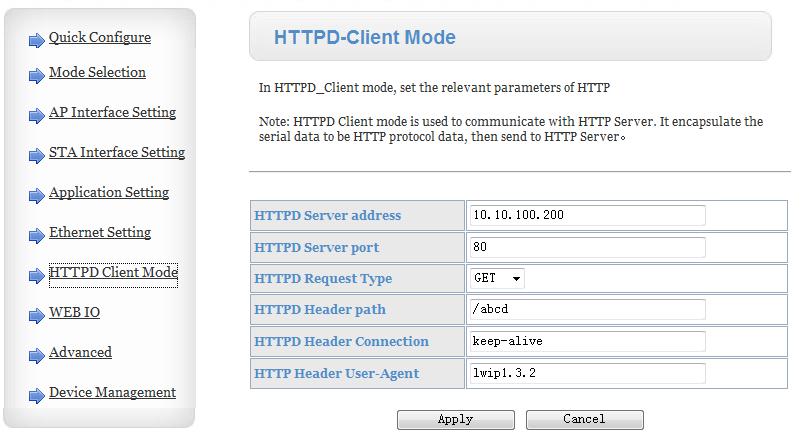801x440 pixels.
Task: Click the arrow icon beside STA Interface Setting
Action: 37,155
